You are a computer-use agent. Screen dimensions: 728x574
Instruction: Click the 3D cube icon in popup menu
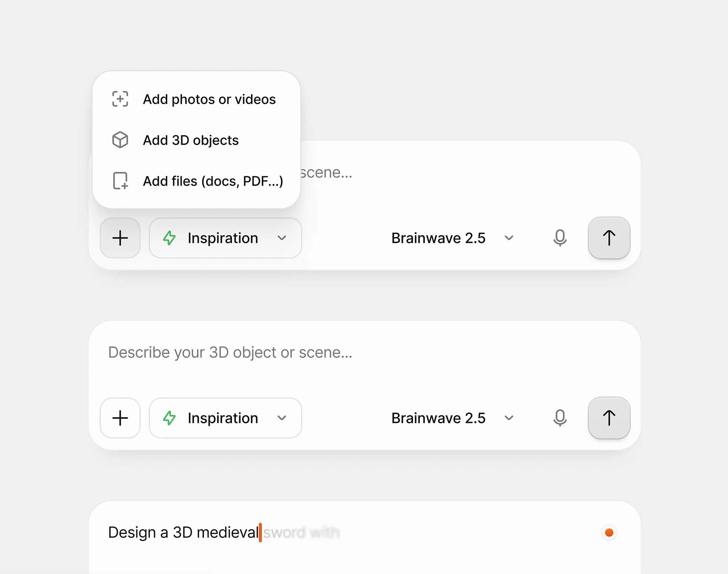[120, 140]
